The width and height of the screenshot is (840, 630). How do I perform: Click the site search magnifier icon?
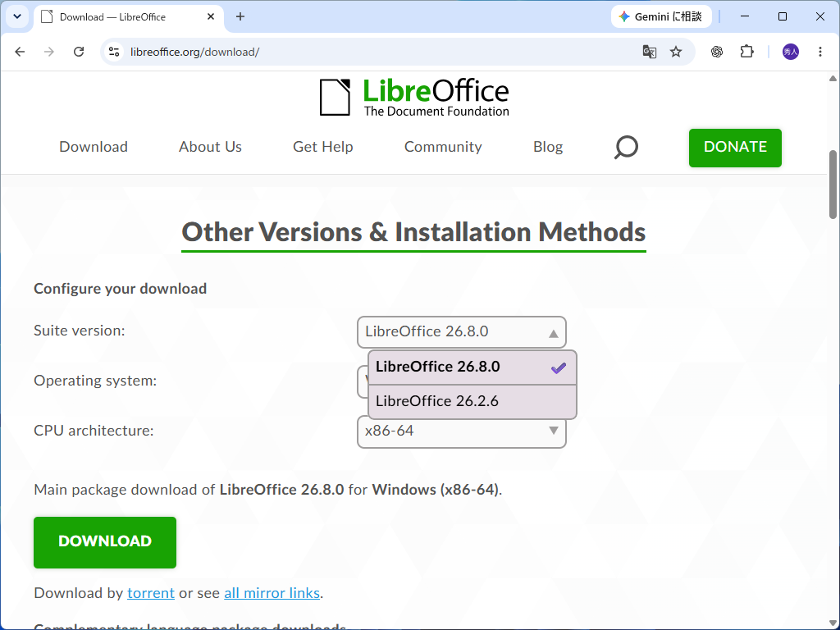pyautogui.click(x=626, y=148)
